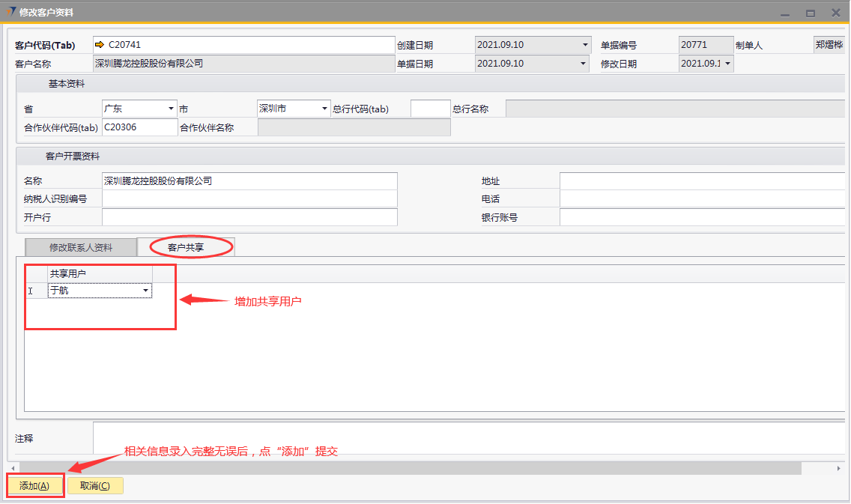Click the 纳税人识别编号 input field
Screen dimensions: 851x504
point(249,199)
